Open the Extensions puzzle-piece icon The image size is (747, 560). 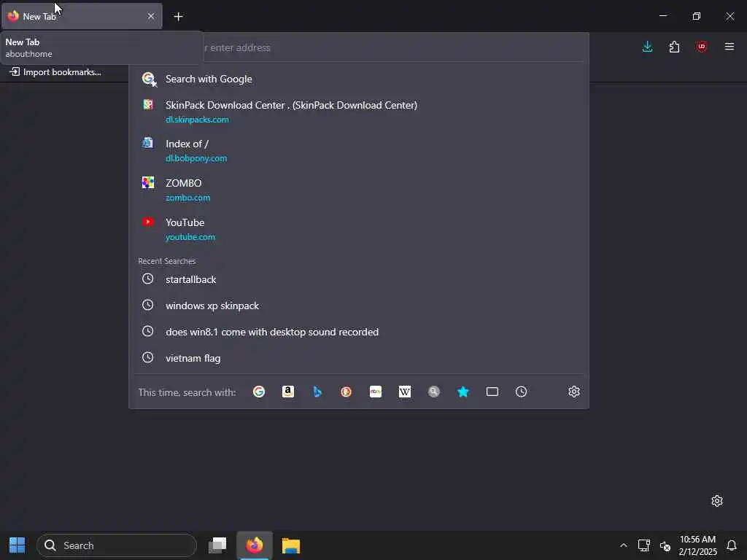[674, 47]
